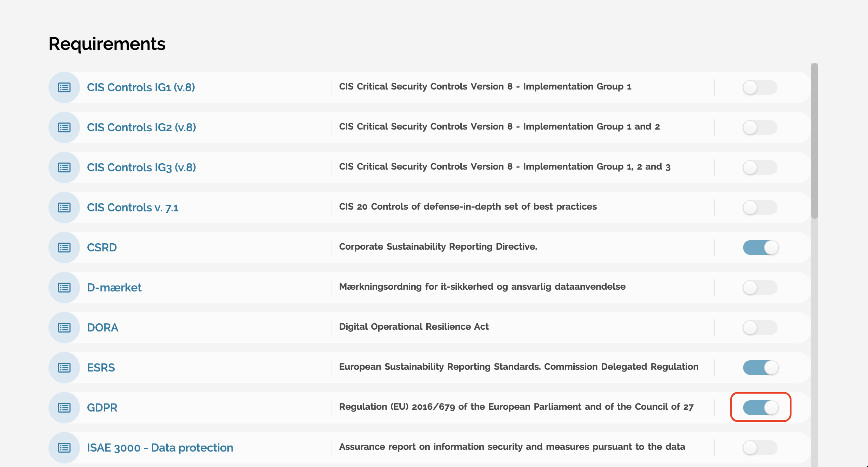Turn on the D-mærket toggle
868x467 pixels.
[x=760, y=288]
